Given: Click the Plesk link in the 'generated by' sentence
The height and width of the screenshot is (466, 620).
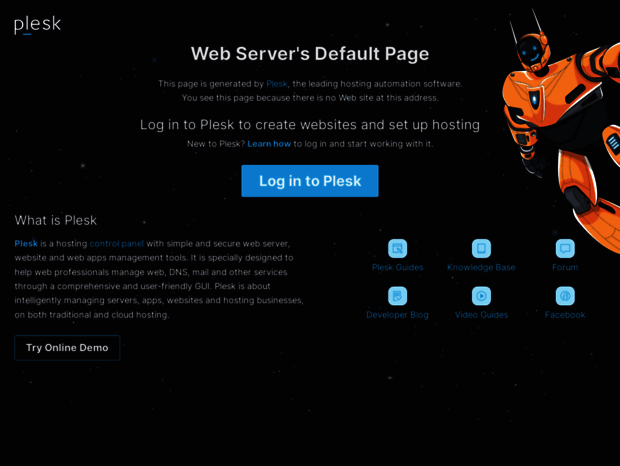Looking at the screenshot, I should tap(276, 84).
